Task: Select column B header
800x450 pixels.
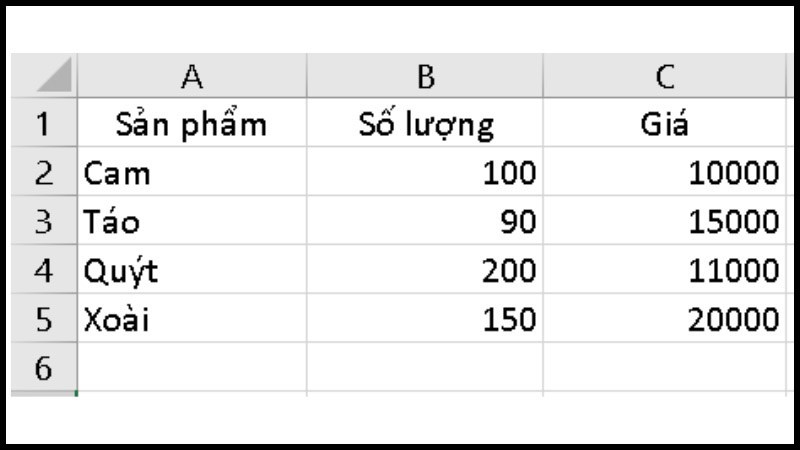Action: click(425, 76)
